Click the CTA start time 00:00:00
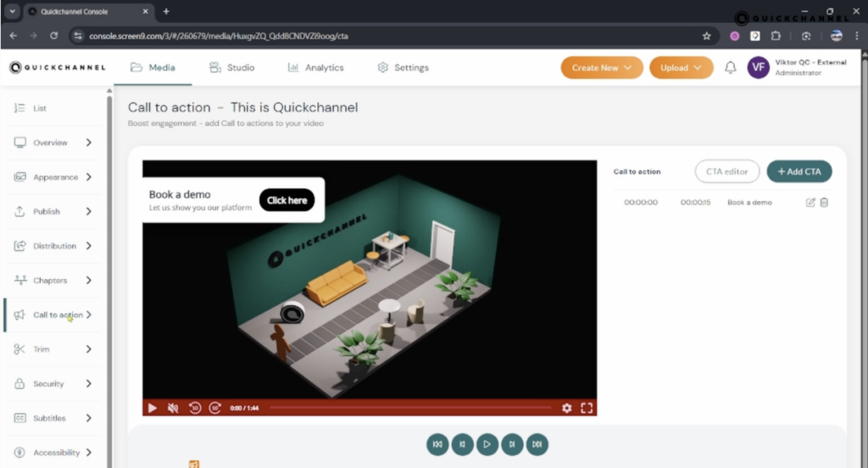This screenshot has width=868, height=468. pyautogui.click(x=641, y=202)
